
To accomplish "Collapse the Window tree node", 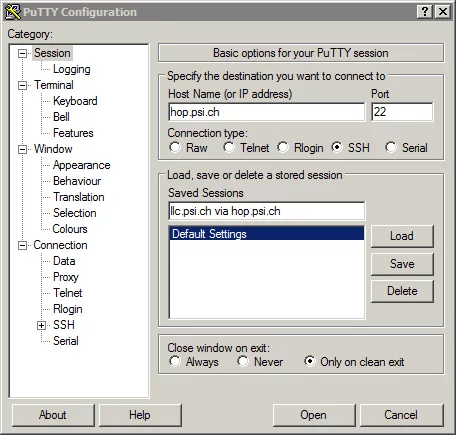I will click(x=22, y=149).
